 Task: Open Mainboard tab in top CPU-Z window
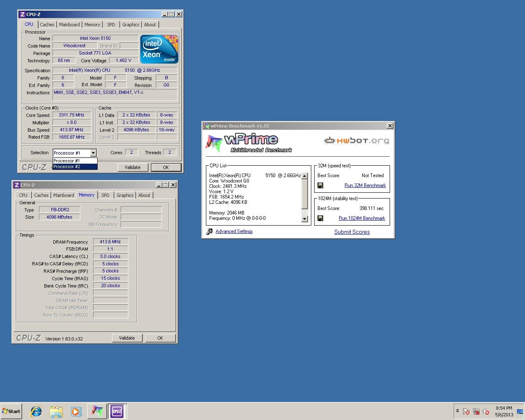point(69,25)
